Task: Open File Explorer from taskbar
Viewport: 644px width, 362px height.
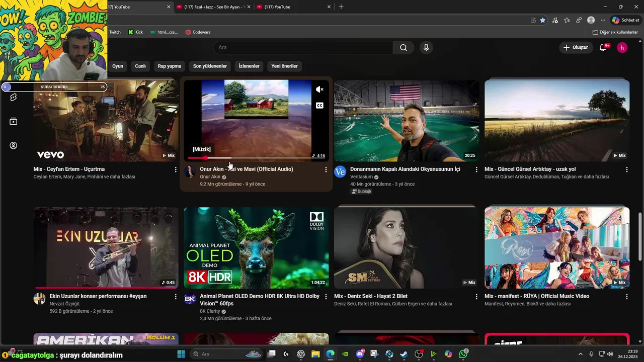Action: (x=315, y=354)
